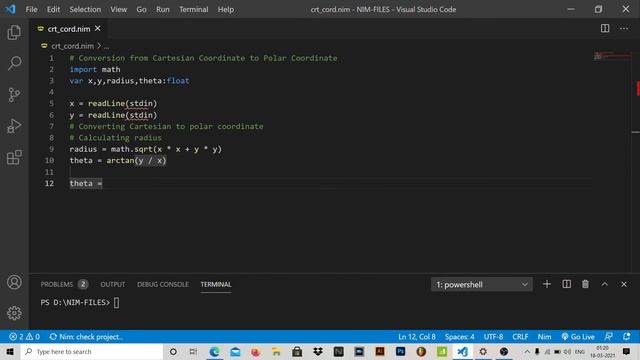
Task: Open File Explorer from the taskbar
Action: tap(276, 351)
